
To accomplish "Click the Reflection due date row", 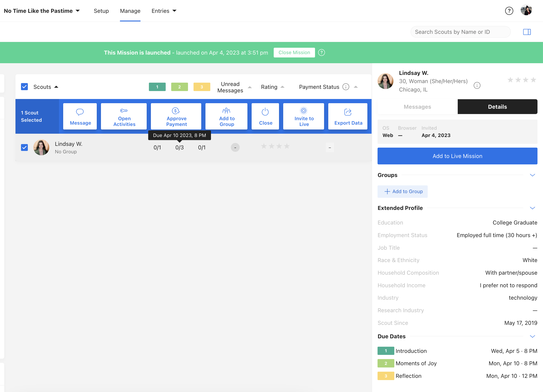I will click(x=457, y=376).
